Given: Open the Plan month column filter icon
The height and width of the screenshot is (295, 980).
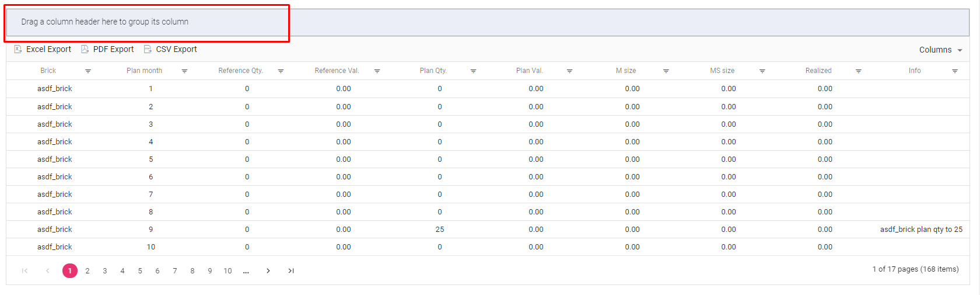Looking at the screenshot, I should click(184, 71).
